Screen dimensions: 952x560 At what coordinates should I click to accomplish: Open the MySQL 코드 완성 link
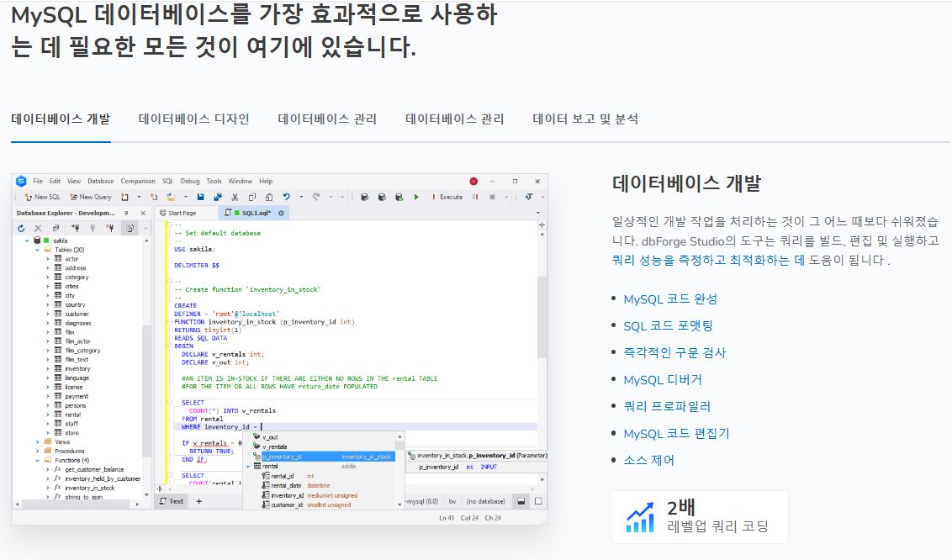670,299
